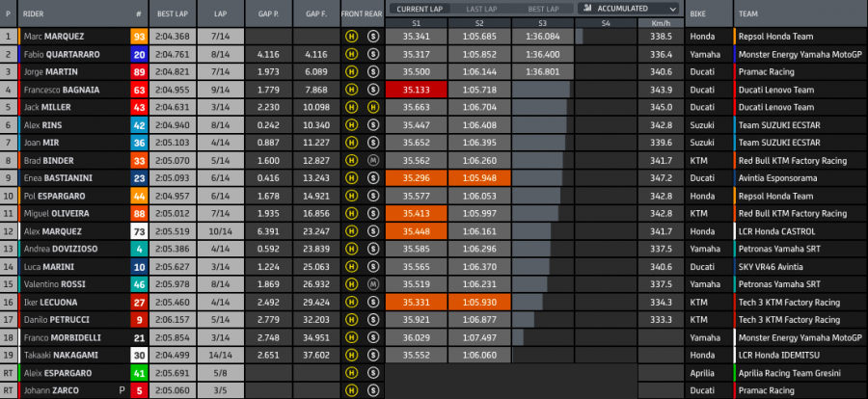Click Takaaki Nakagami's front hard tyre icon
The width and height of the screenshot is (868, 399).
click(x=351, y=355)
